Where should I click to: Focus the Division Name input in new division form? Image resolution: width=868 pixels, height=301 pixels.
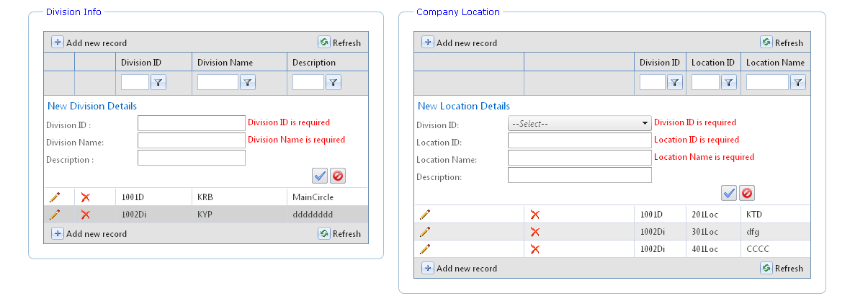pyautogui.click(x=191, y=140)
